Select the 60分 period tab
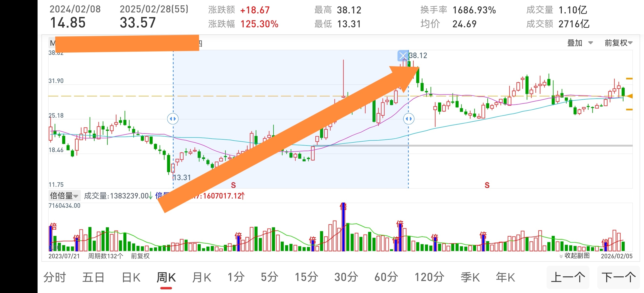The height and width of the screenshot is (293, 644). coord(386,277)
